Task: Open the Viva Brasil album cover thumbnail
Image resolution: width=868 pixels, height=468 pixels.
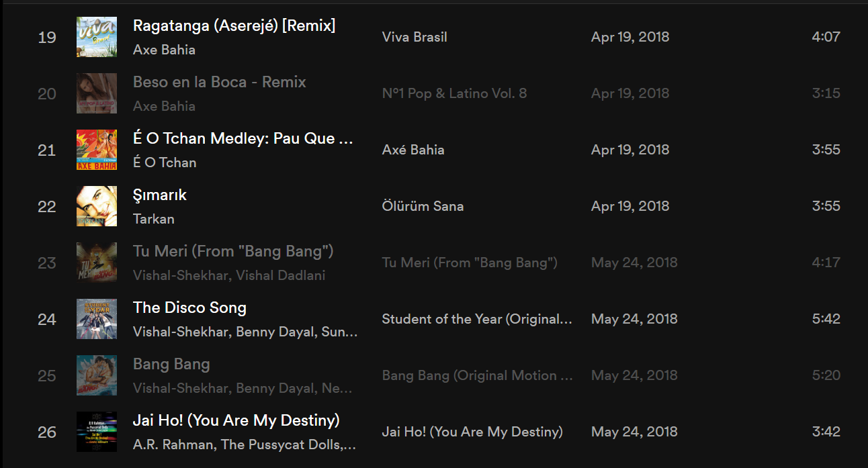Action: [97, 37]
